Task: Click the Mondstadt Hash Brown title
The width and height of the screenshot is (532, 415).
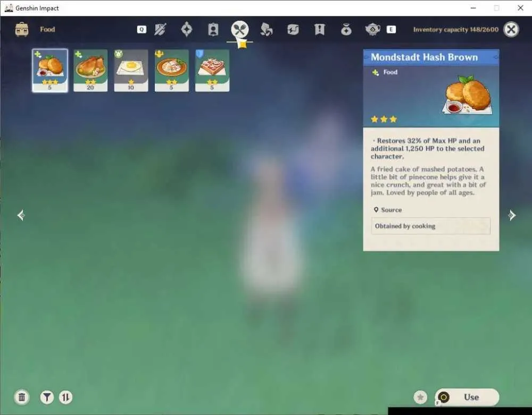Action: tap(424, 57)
